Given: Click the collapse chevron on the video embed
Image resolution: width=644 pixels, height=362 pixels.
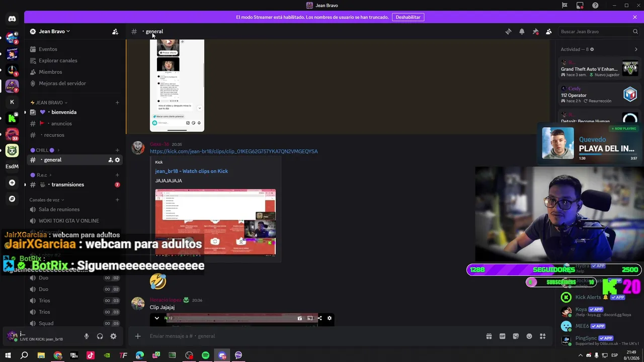Looking at the screenshot, I should (157, 318).
